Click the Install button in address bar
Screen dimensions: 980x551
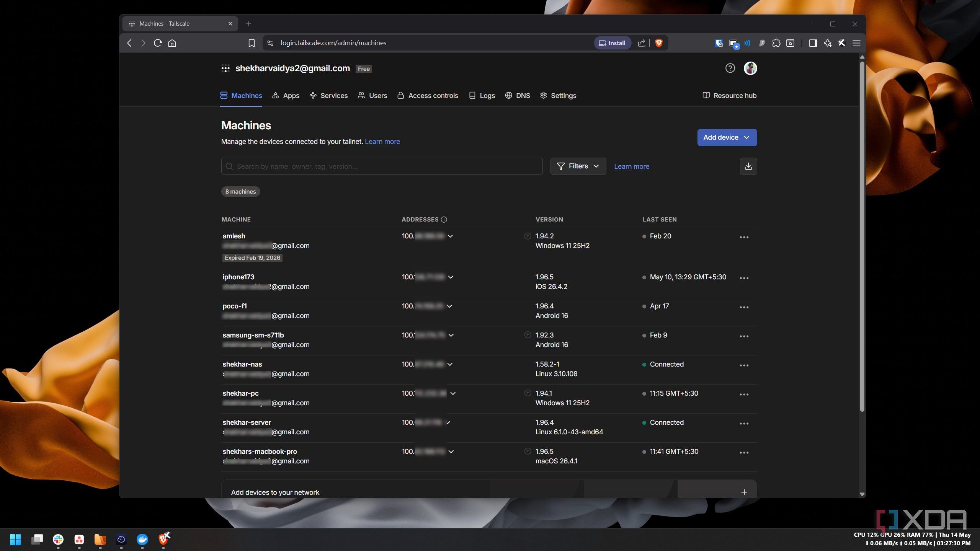tap(612, 43)
